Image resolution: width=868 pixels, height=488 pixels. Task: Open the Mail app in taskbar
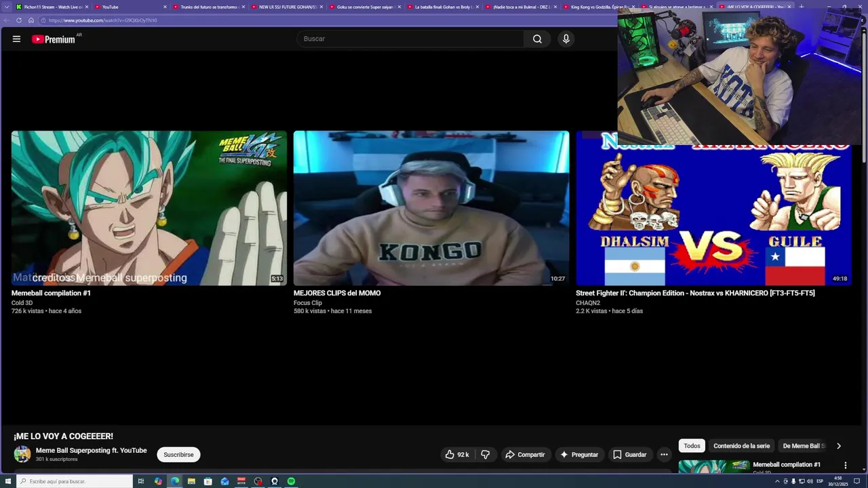pos(224,481)
